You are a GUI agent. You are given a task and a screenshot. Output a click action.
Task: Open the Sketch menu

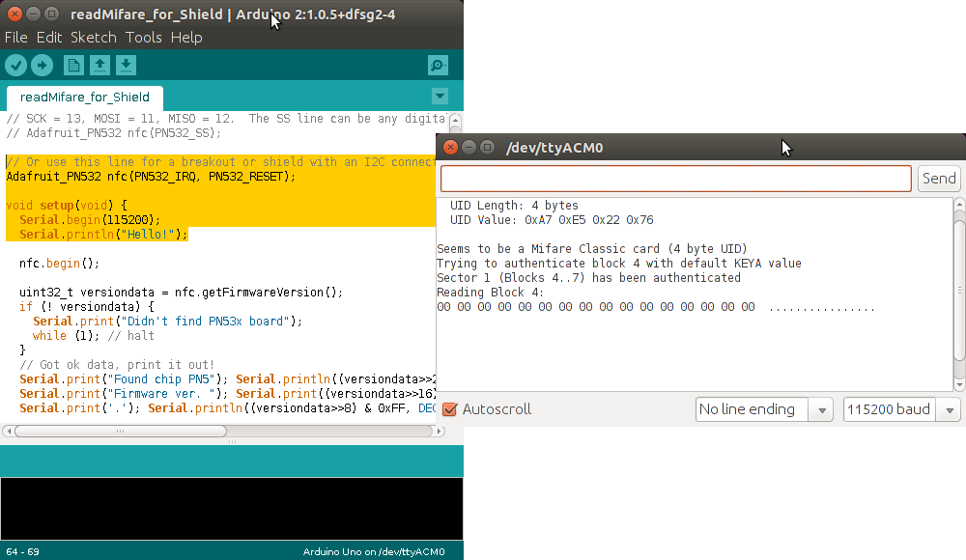coord(93,38)
